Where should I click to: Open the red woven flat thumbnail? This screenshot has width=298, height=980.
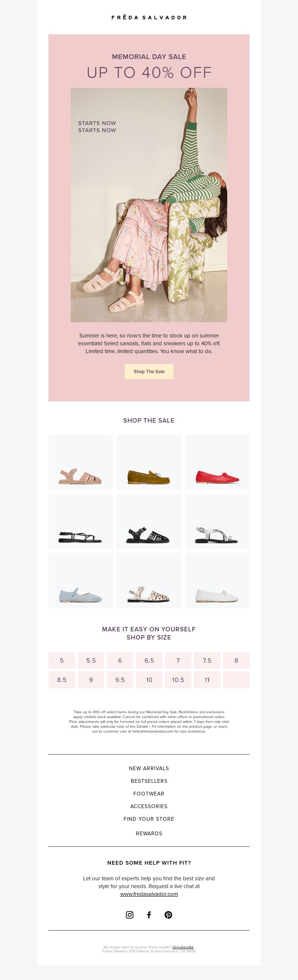tap(217, 462)
